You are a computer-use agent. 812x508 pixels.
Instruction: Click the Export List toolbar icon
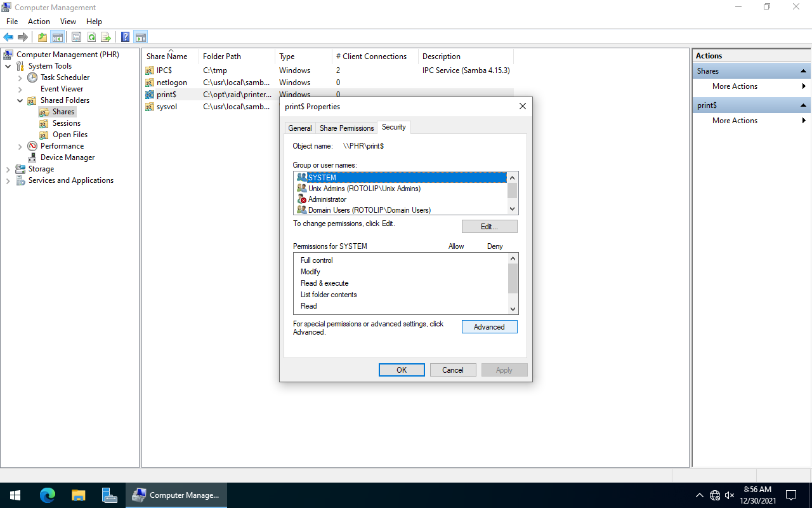[x=106, y=37]
